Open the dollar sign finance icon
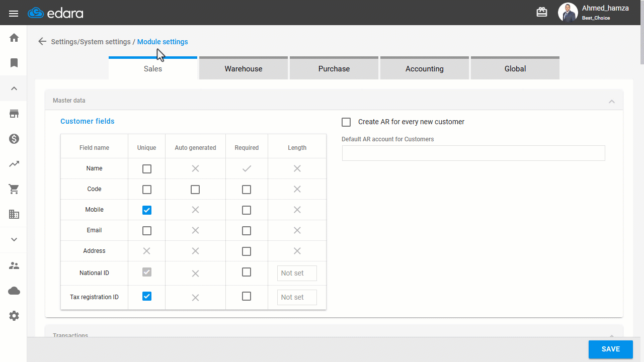 click(14, 139)
